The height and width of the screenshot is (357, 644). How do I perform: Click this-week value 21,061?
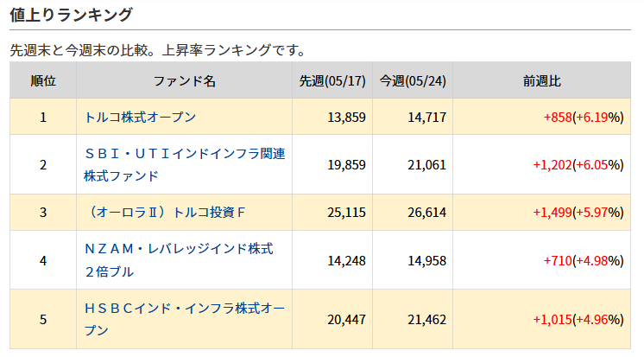click(427, 164)
